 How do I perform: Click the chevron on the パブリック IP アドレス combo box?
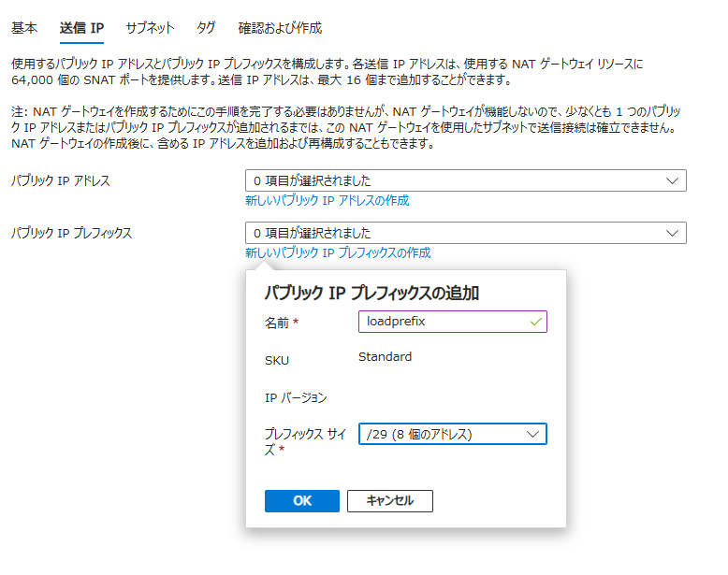click(x=672, y=180)
